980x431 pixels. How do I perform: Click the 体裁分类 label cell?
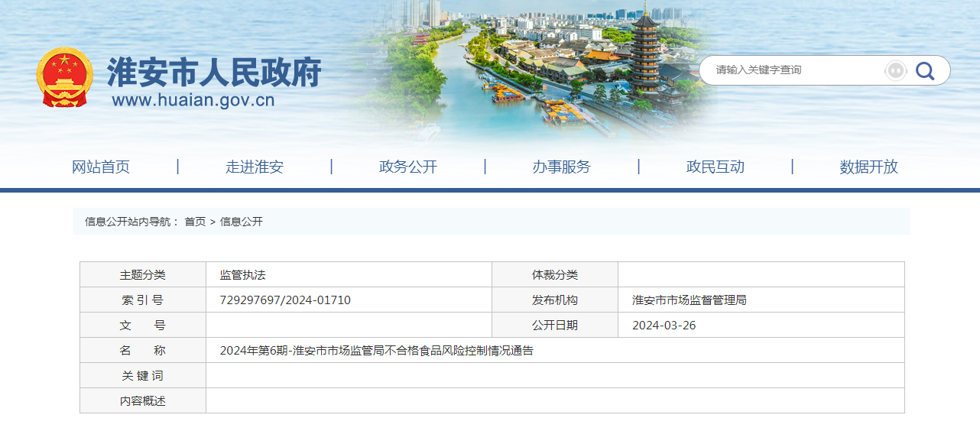pos(555,275)
